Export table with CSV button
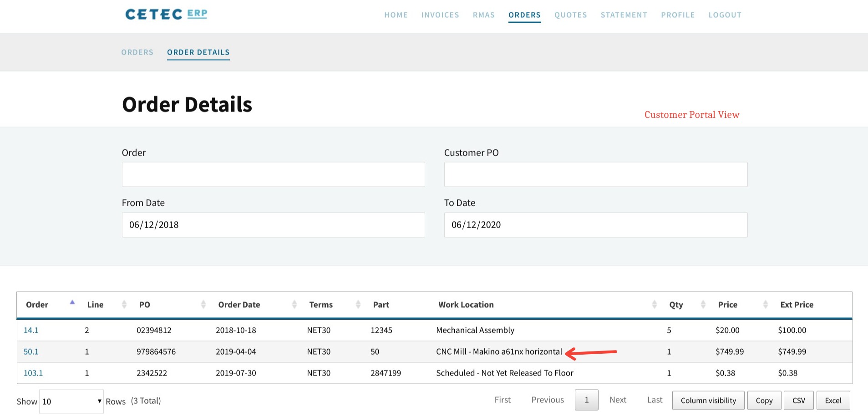868x417 pixels. click(799, 401)
